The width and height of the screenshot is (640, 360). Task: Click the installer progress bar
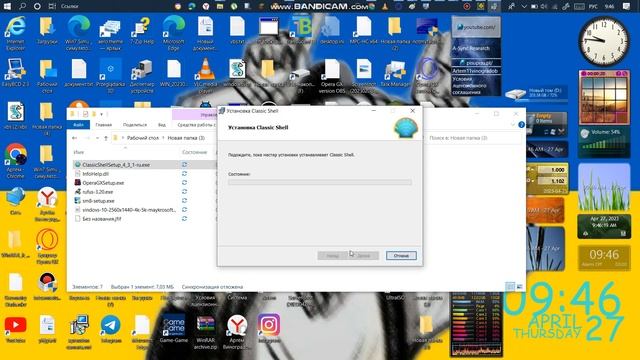320,182
